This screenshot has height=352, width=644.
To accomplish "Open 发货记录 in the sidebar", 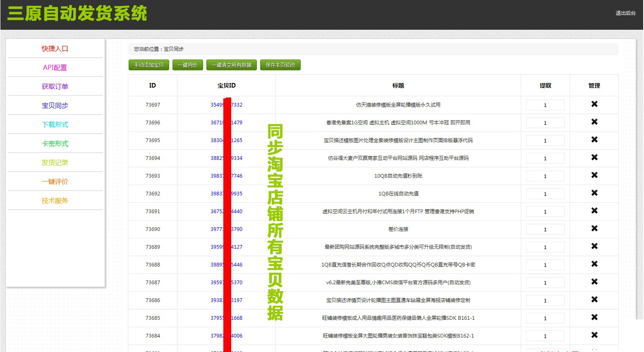I will point(55,163).
